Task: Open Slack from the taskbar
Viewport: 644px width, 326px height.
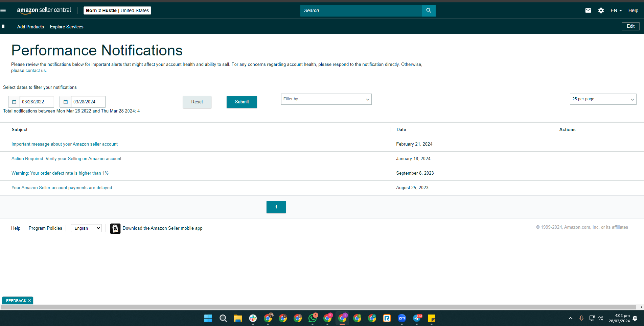Action: [x=253, y=318]
